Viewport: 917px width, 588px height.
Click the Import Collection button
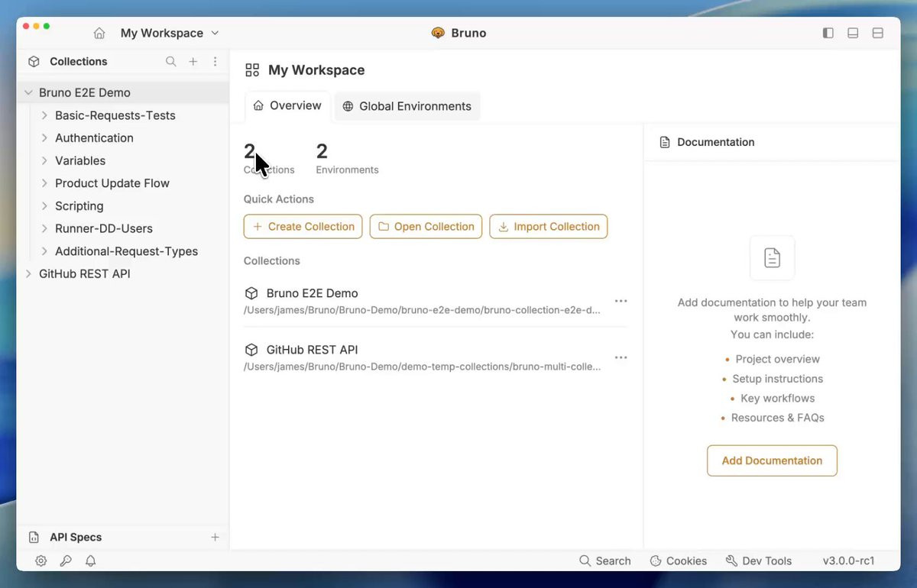point(549,227)
